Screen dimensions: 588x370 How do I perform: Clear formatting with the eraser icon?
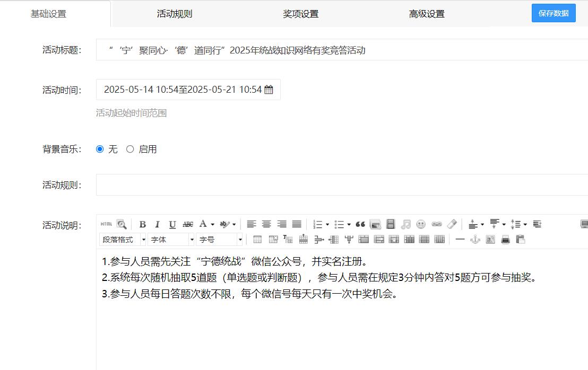pos(452,224)
